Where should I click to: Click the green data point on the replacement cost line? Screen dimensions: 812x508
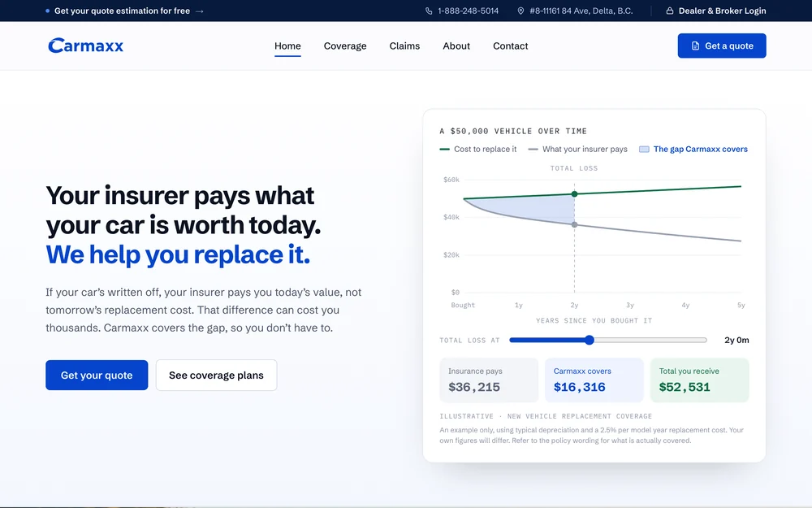[574, 194]
